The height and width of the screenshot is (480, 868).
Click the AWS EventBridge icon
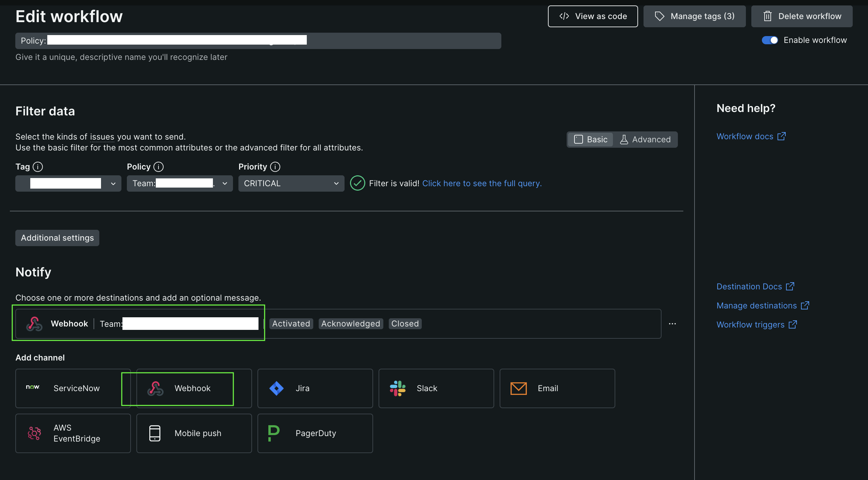(x=34, y=433)
